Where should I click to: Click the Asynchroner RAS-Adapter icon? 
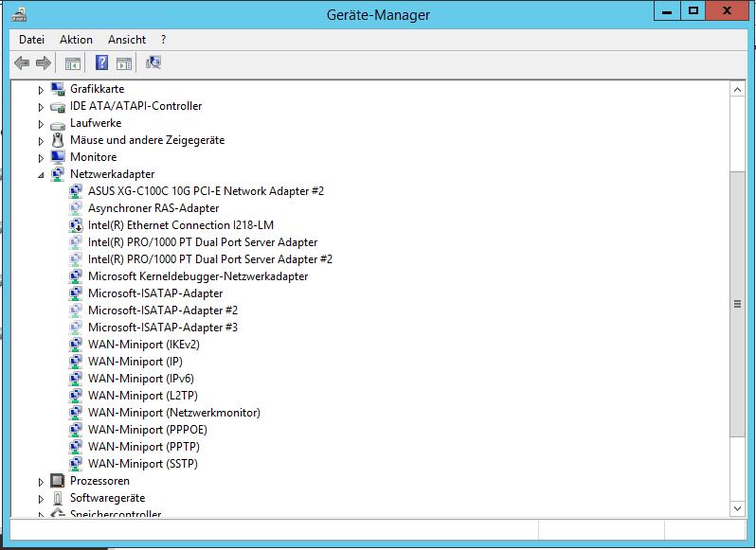tap(76, 208)
